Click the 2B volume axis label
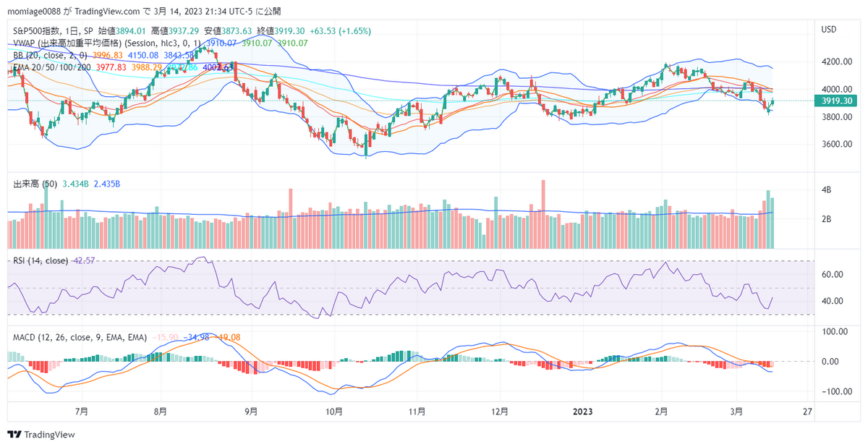868x447 pixels. pos(827,219)
